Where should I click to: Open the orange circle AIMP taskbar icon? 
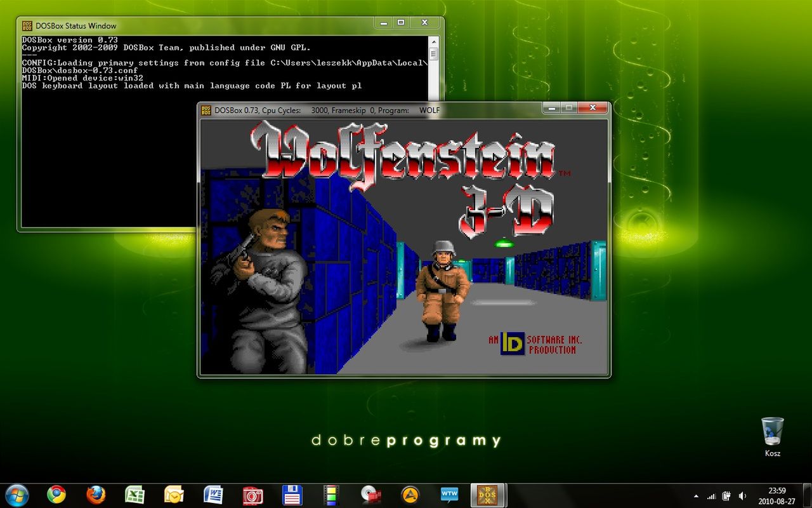(410, 495)
